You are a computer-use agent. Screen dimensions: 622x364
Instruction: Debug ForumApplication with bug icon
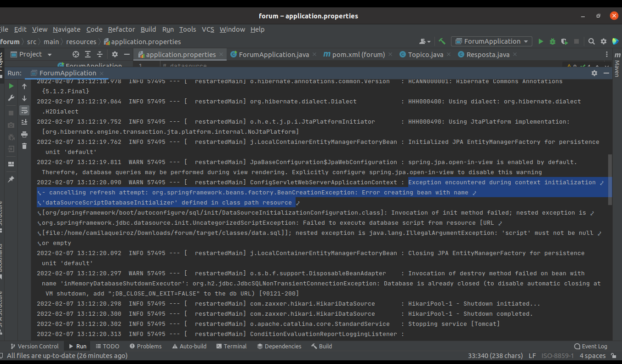(553, 41)
